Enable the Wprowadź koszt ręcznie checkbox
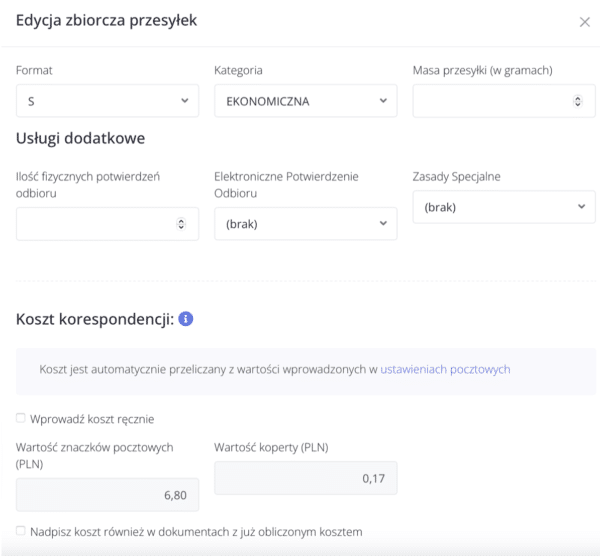Image resolution: width=600 pixels, height=556 pixels. [21, 417]
